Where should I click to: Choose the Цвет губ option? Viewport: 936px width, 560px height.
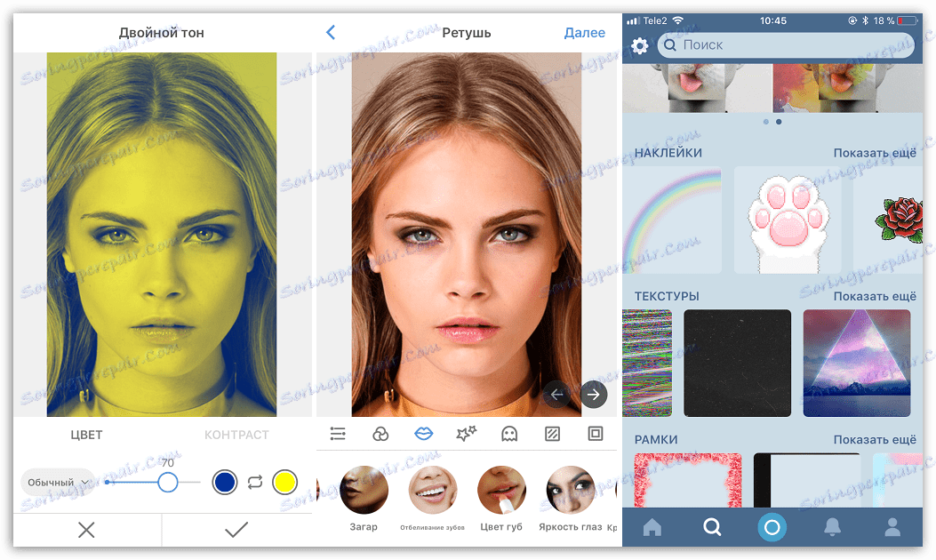coord(501,499)
